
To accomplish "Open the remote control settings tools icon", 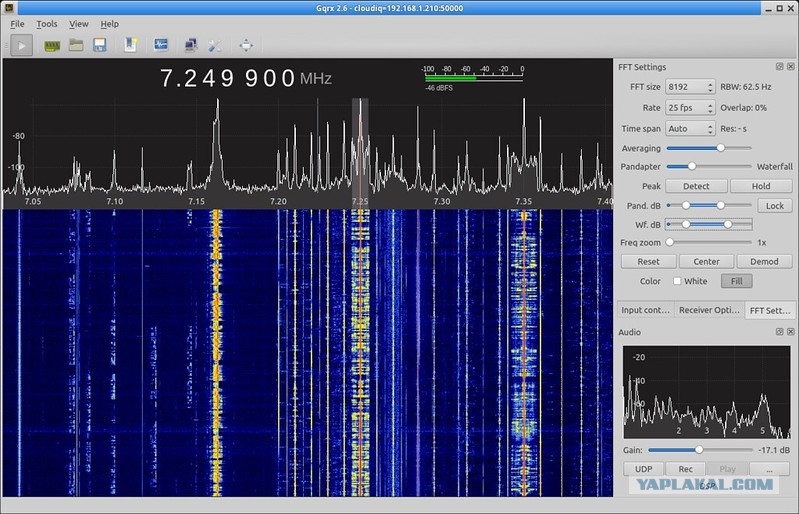I will (x=215, y=45).
